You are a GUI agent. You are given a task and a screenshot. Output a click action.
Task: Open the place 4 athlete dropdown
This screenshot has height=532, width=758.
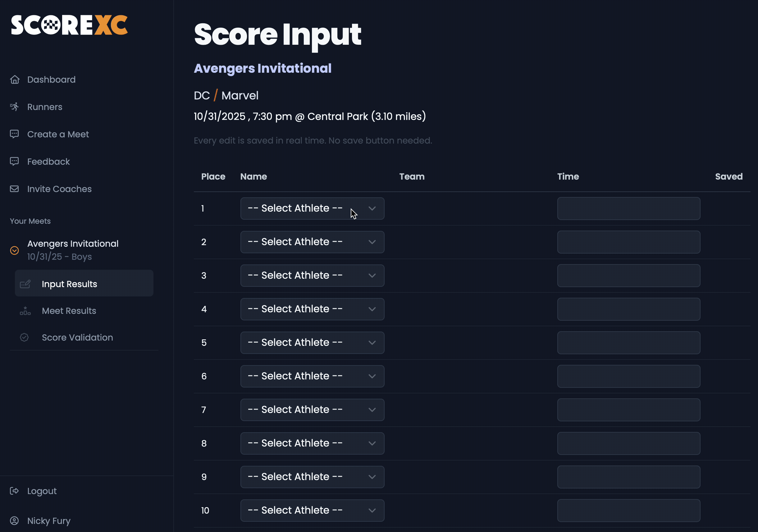(312, 309)
